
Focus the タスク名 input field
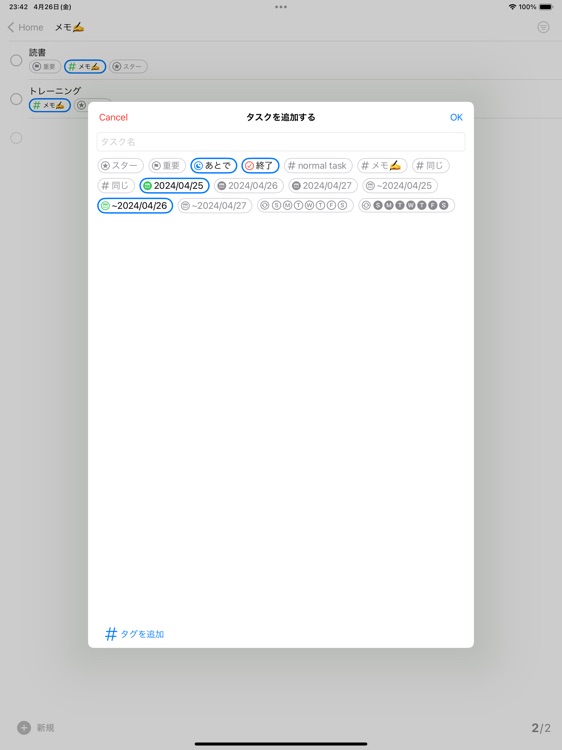[281, 142]
